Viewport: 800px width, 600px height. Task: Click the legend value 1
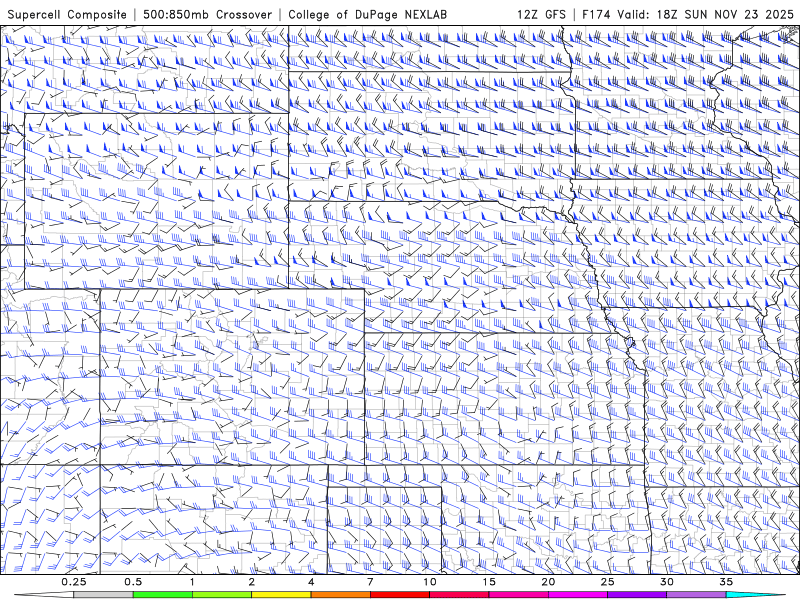(192, 582)
